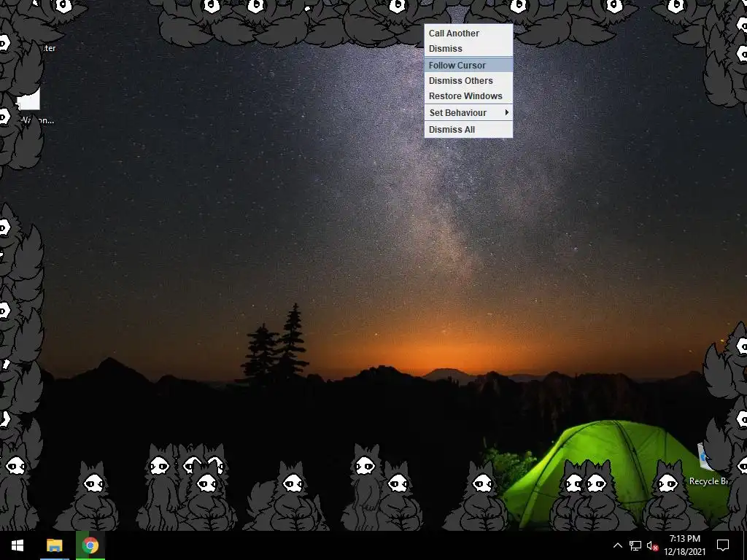Show hidden system tray icons
The image size is (747, 560).
pyautogui.click(x=617, y=545)
